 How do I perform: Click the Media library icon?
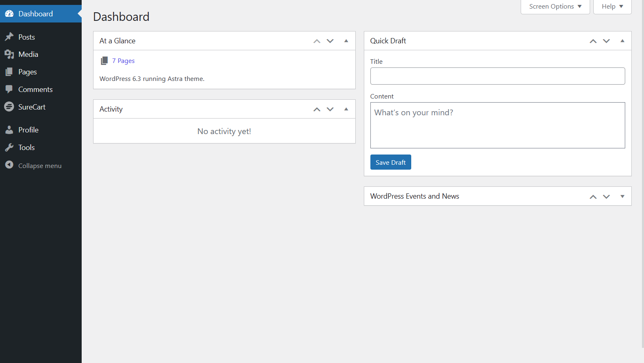click(9, 54)
